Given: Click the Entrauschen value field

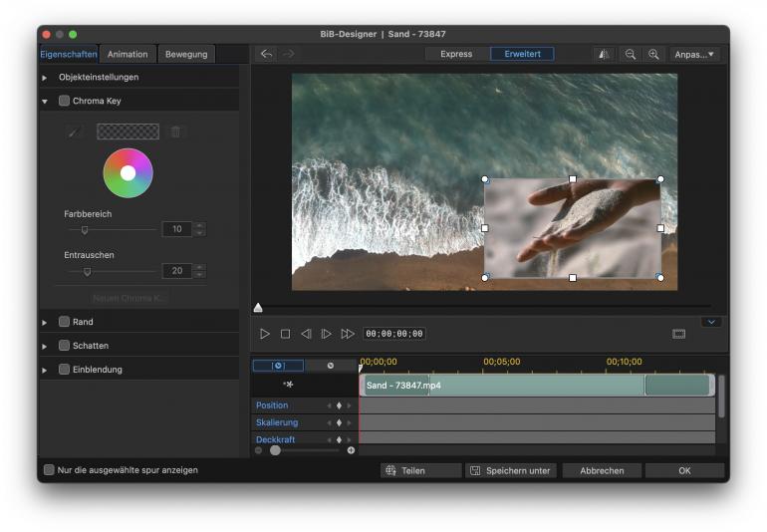Looking at the screenshot, I should pos(177,271).
